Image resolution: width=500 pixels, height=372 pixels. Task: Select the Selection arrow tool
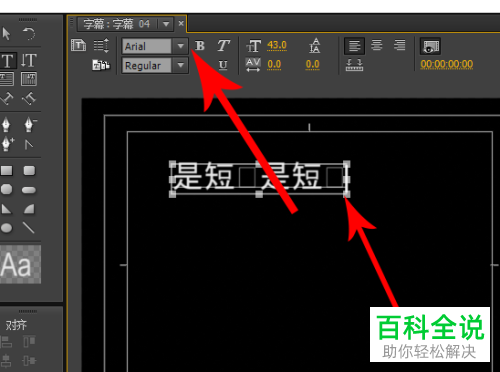coord(6,34)
